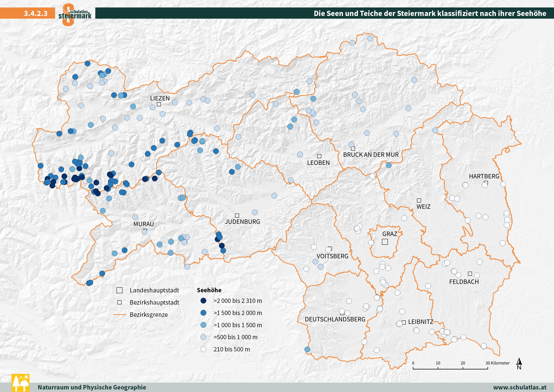Click the Judenburg district capital square

(237, 215)
